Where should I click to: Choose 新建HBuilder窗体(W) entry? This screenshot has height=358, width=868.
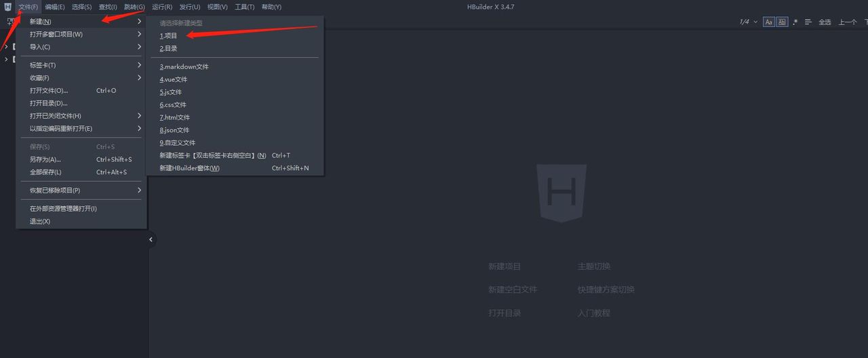[235, 168]
